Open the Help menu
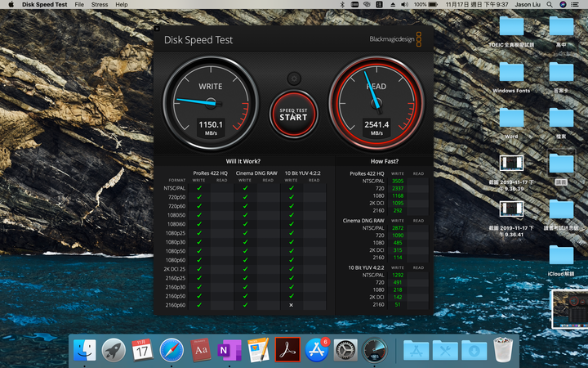 pos(122,5)
